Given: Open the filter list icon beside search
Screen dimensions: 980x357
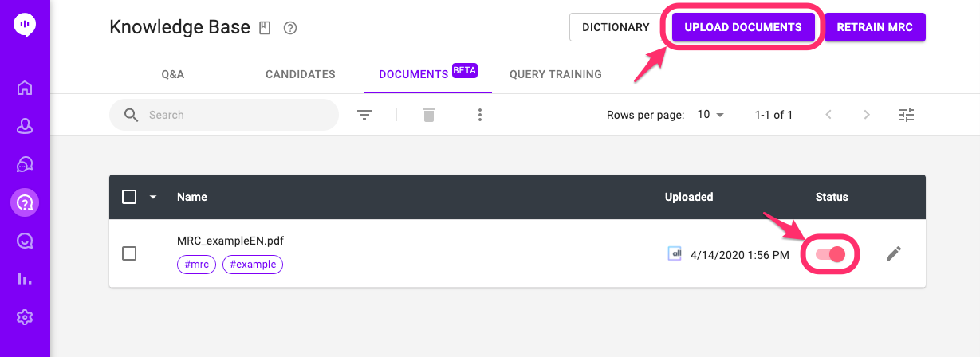Looking at the screenshot, I should [364, 115].
